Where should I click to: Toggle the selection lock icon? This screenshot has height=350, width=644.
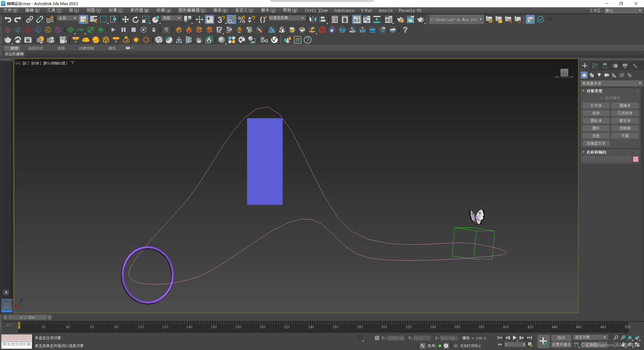click(x=369, y=338)
